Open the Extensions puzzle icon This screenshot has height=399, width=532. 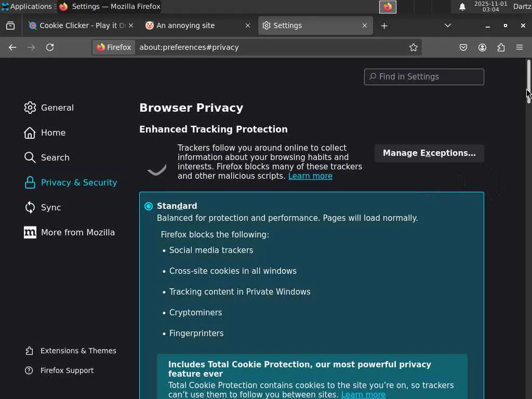[x=501, y=47]
